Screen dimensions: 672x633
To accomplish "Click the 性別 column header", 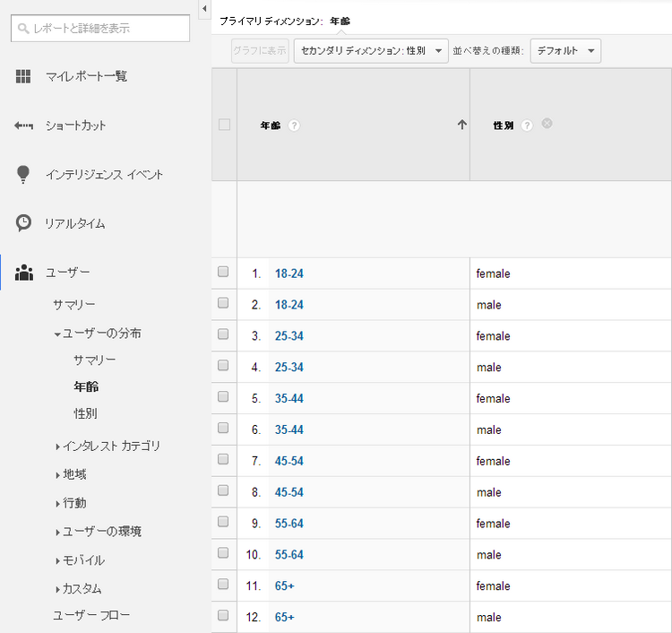I will click(504, 126).
